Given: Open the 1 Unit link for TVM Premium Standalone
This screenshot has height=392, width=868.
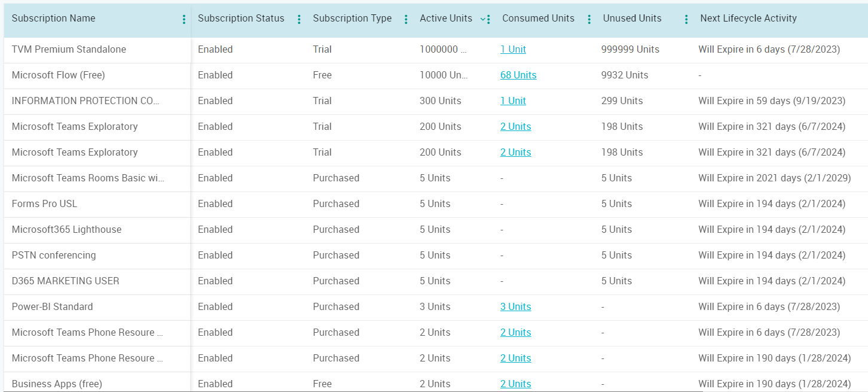Looking at the screenshot, I should click(513, 49).
